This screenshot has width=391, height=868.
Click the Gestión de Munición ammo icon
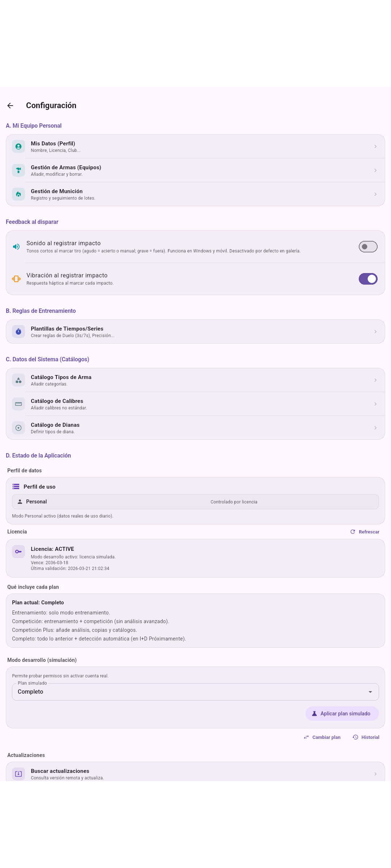(18, 194)
